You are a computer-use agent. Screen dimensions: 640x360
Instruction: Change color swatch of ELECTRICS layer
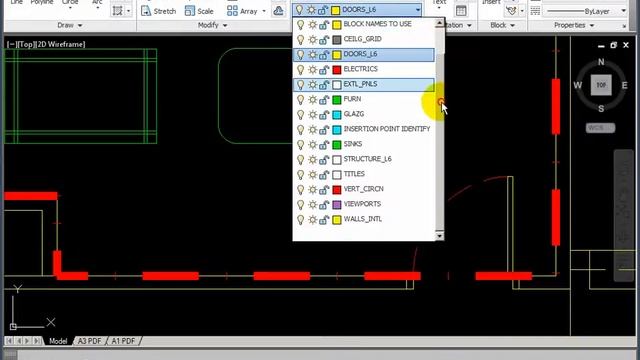point(337,69)
